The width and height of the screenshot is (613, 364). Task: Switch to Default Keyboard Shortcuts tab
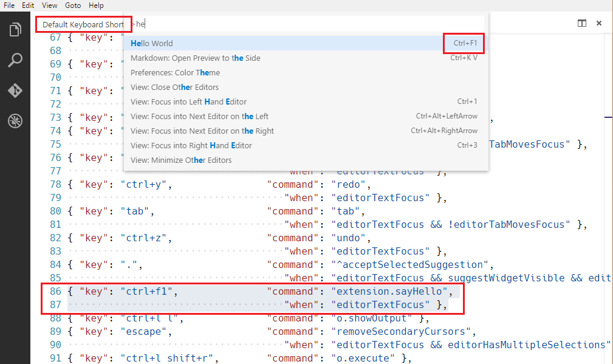click(83, 25)
